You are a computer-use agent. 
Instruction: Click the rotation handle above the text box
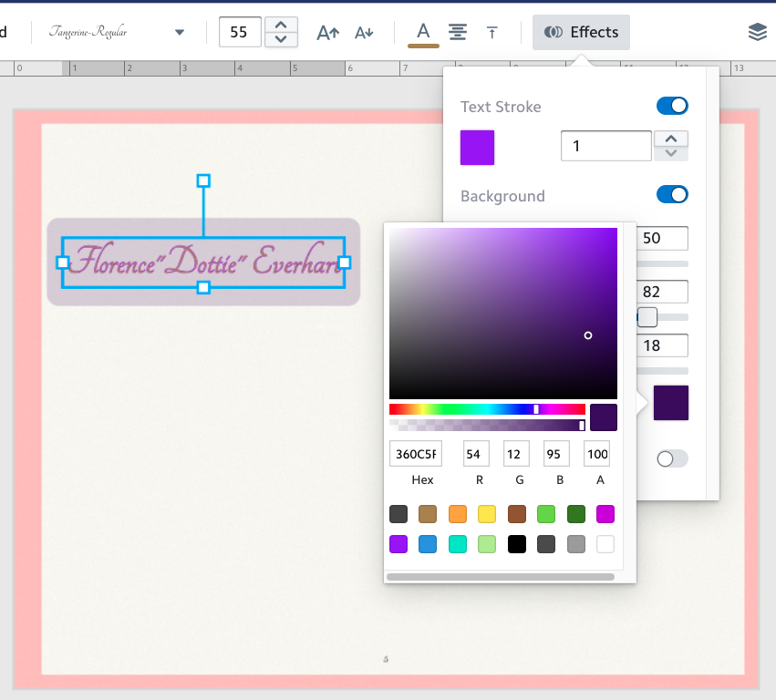[203, 180]
